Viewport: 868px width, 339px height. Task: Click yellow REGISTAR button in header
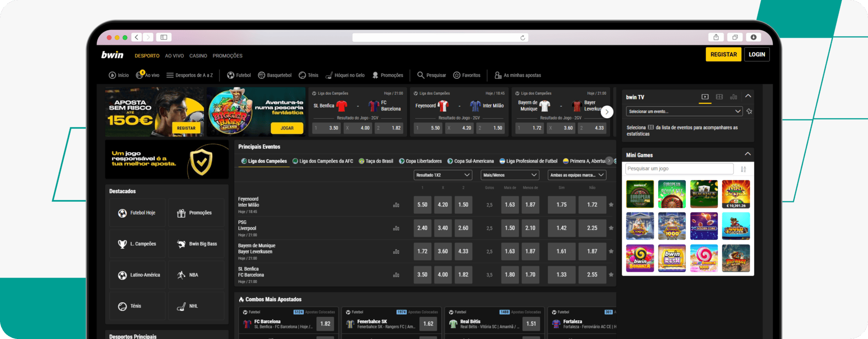tap(723, 55)
